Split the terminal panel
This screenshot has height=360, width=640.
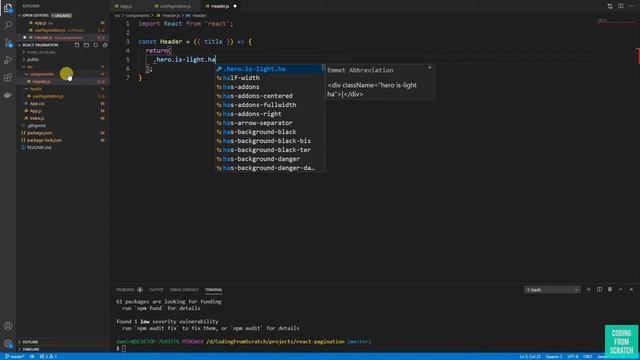[599, 289]
